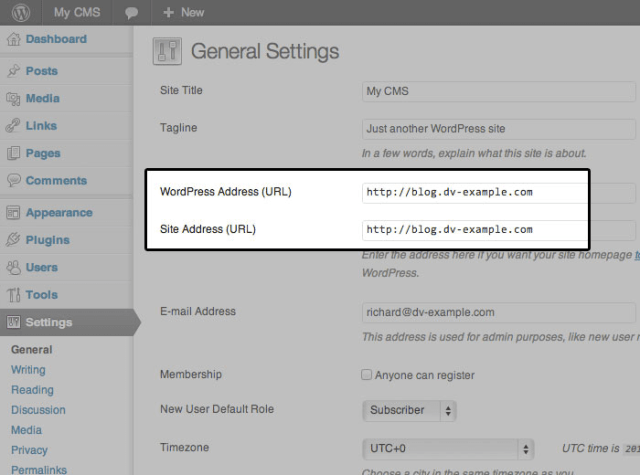Open New User Default Role dropdown
The width and height of the screenshot is (640, 475).
tap(409, 411)
